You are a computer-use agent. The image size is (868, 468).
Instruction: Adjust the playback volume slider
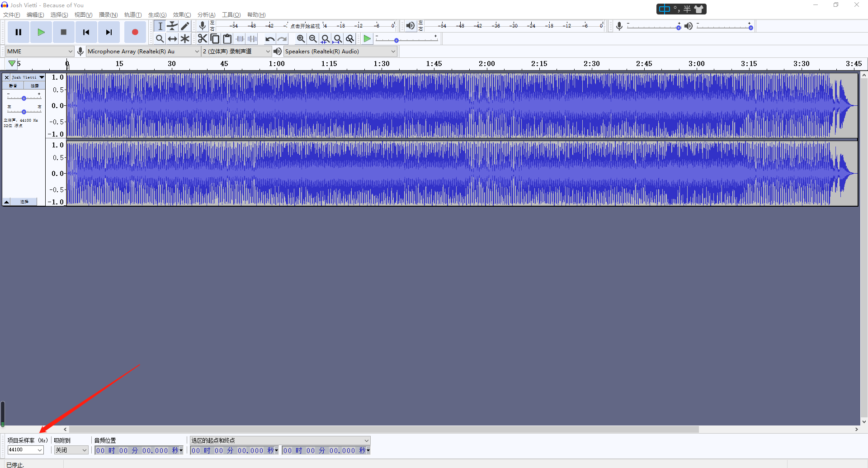click(725, 27)
